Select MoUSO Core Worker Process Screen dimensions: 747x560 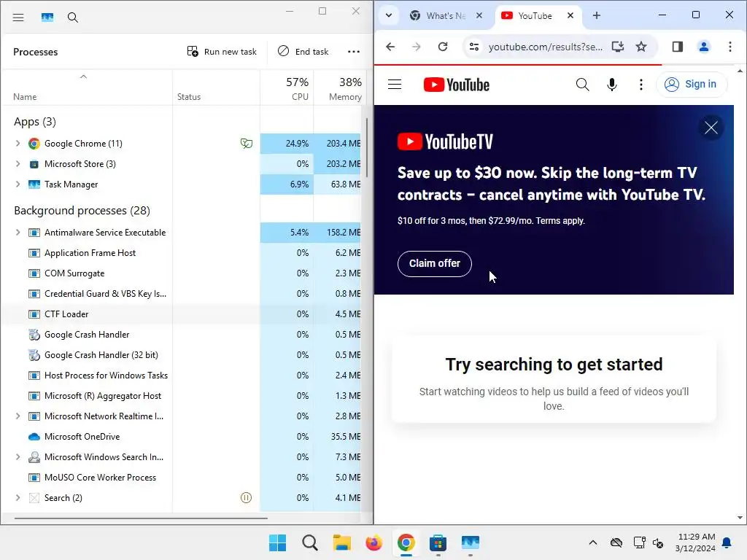click(x=100, y=477)
